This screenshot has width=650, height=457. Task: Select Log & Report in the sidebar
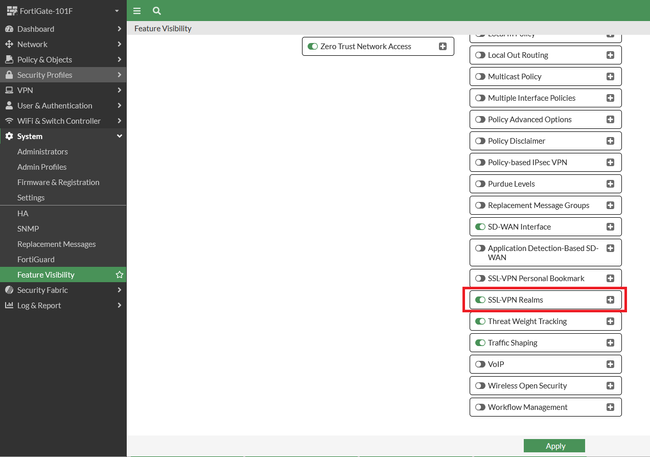click(39, 306)
